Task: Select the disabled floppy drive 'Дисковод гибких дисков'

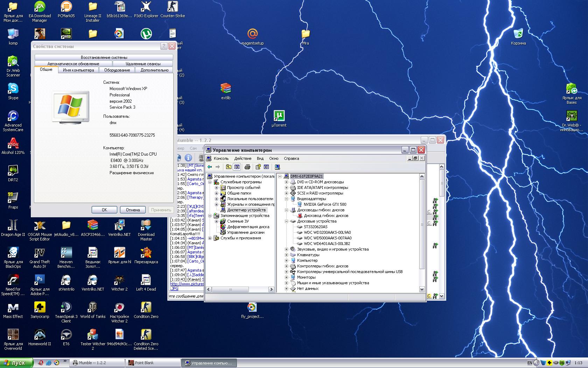Action: pos(326,216)
